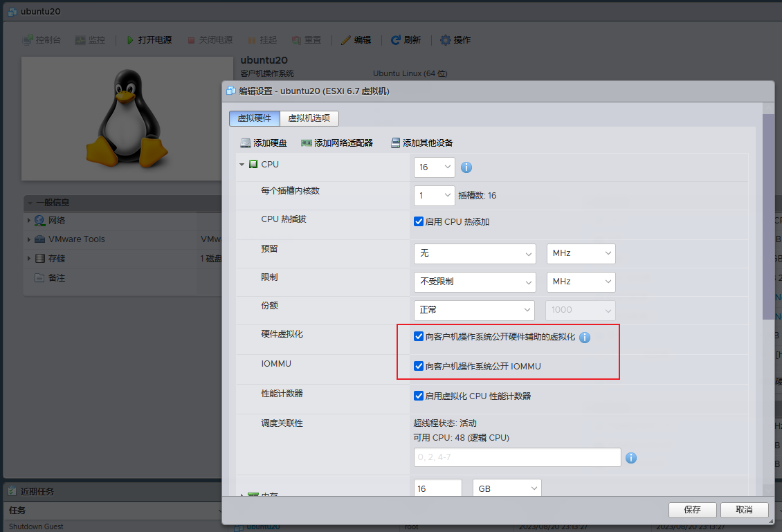This screenshot has width=782, height=532.
Task: Collapse the 一般信息 general info panel
Action: (30, 203)
